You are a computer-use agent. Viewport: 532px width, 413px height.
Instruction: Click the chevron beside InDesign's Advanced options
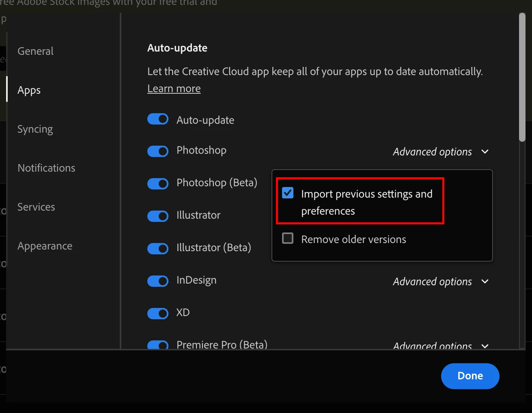click(x=485, y=282)
